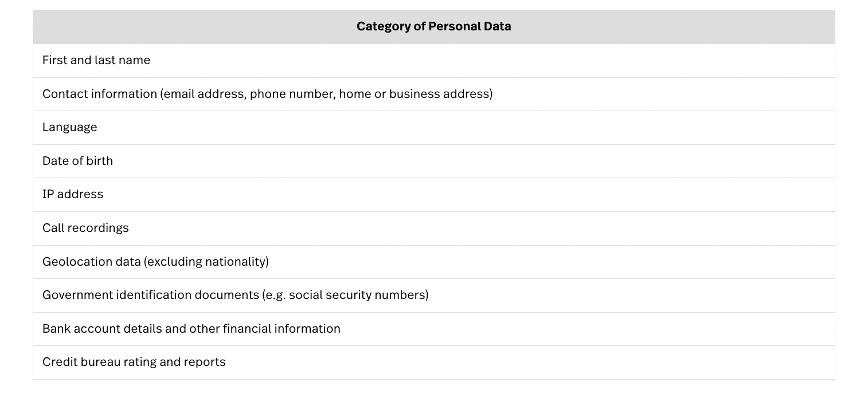The width and height of the screenshot is (868, 394).
Task: Click the Contact information row
Action: coord(433,94)
